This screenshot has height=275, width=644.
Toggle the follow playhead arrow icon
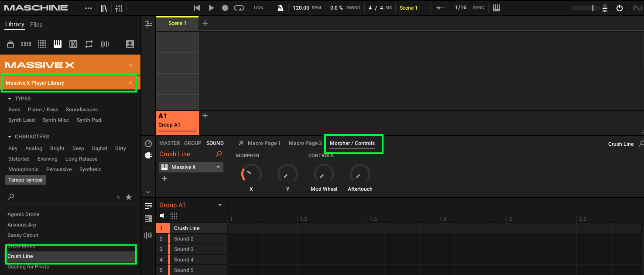(440, 8)
